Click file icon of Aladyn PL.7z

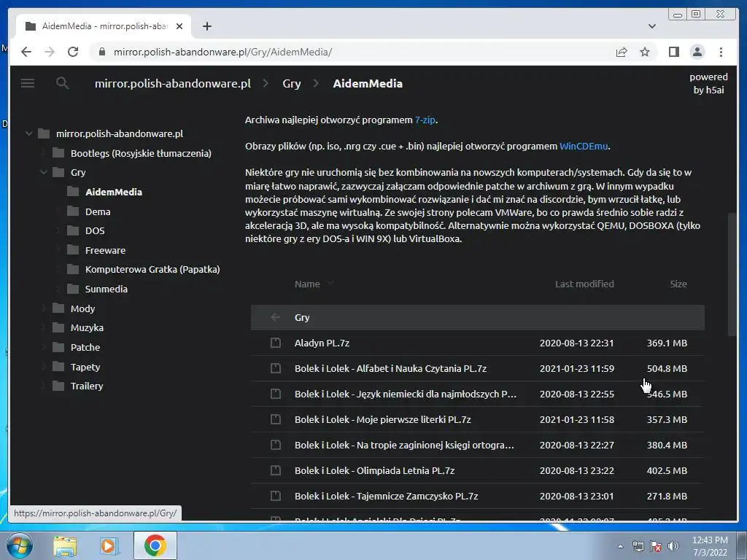coord(275,343)
